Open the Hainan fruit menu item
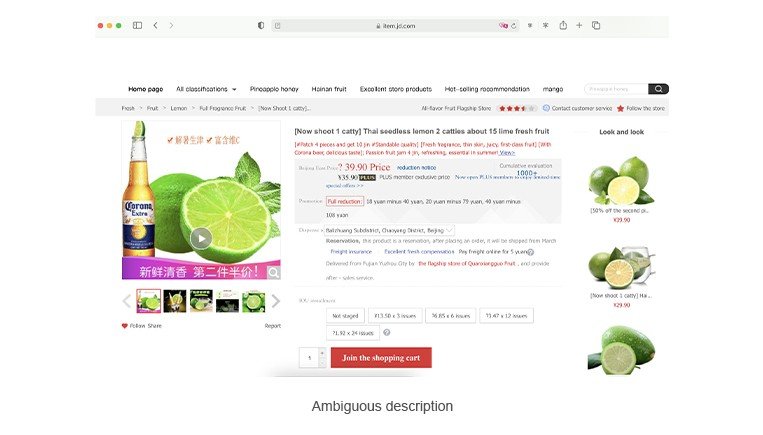The image size is (763, 435). coord(329,89)
